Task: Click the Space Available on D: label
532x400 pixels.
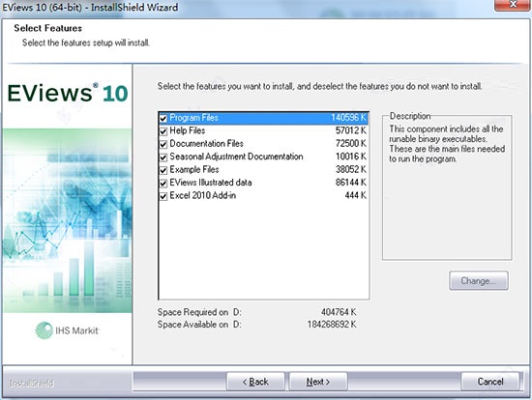Action: click(199, 325)
